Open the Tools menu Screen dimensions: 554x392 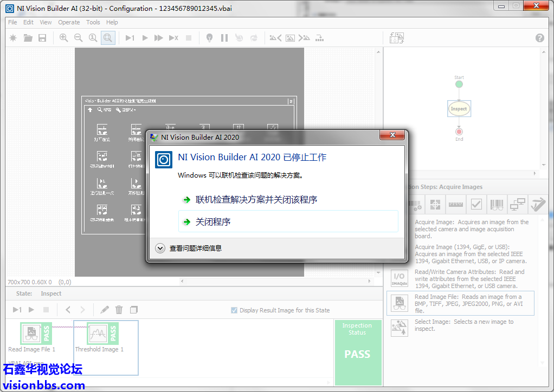point(93,22)
